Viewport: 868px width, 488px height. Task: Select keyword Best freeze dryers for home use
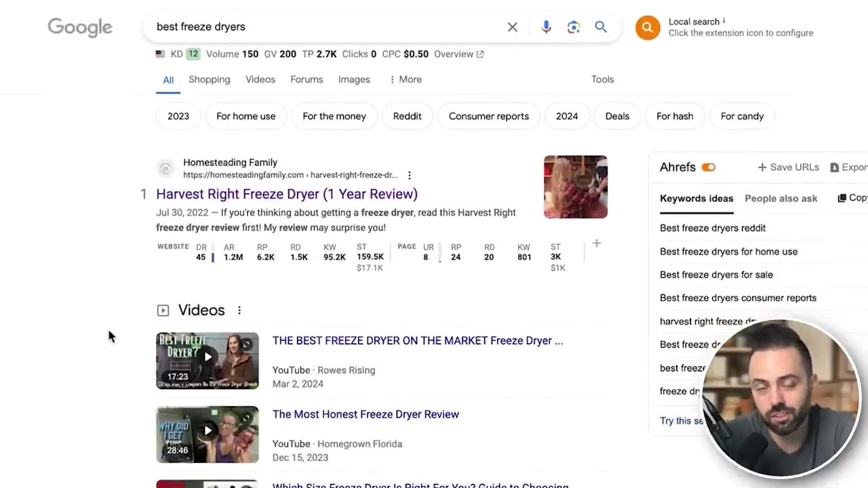point(728,251)
